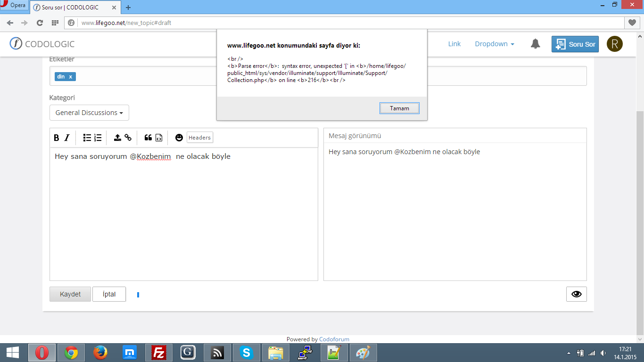Open FileZilla from the taskbar
Viewport: 644px width, 362px height.
(x=159, y=352)
